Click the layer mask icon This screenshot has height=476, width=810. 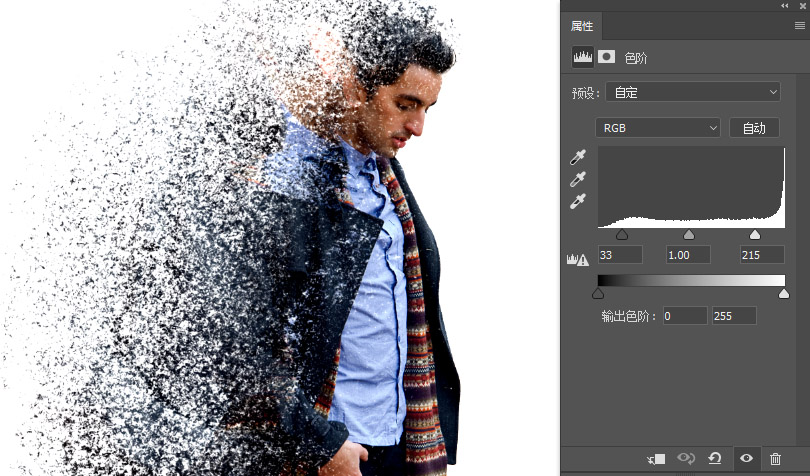tap(606, 57)
